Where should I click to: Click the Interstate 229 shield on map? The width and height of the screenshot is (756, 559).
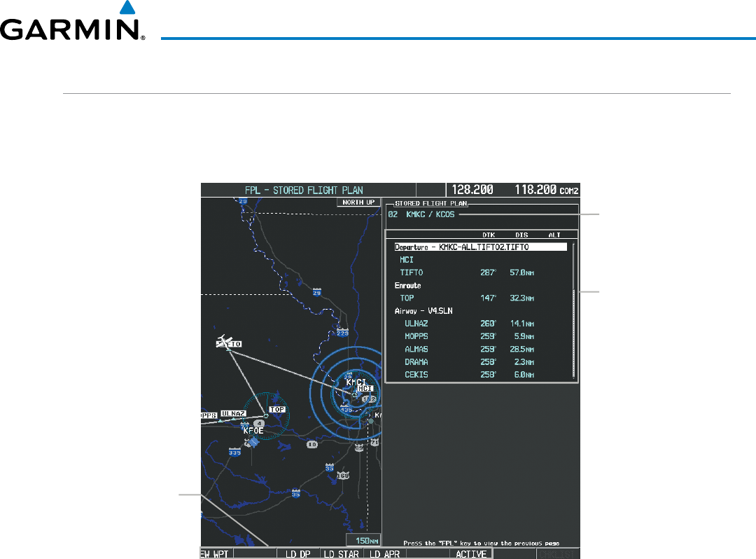[x=342, y=333]
